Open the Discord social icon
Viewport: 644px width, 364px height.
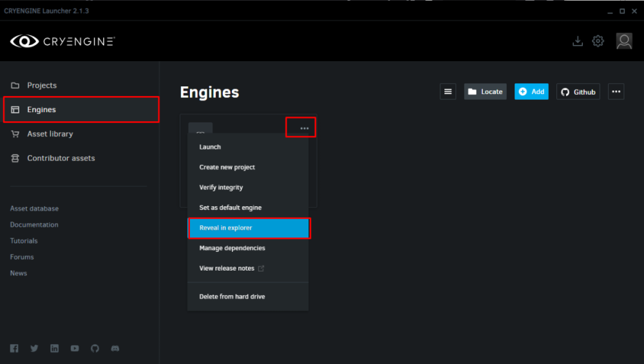click(x=115, y=349)
